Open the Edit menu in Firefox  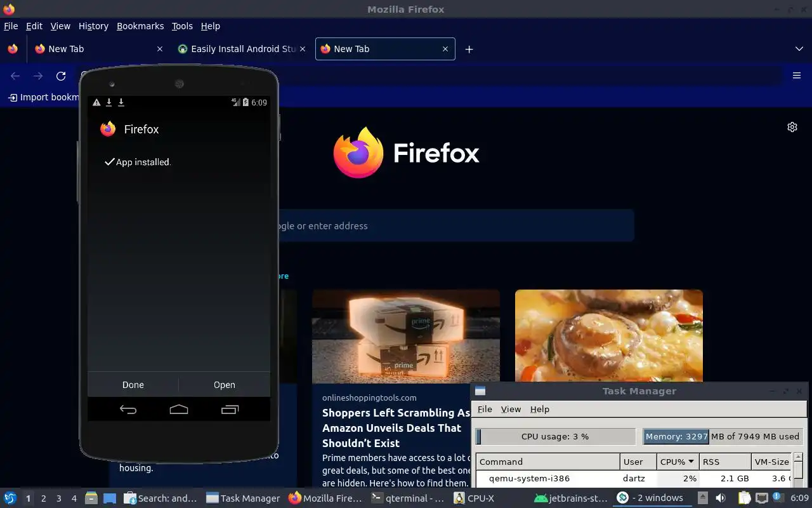(34, 26)
